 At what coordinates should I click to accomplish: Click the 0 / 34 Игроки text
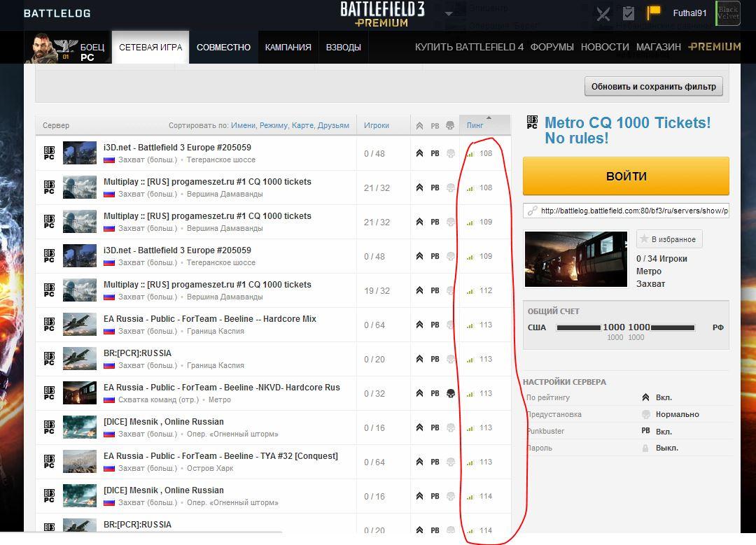[x=661, y=259]
